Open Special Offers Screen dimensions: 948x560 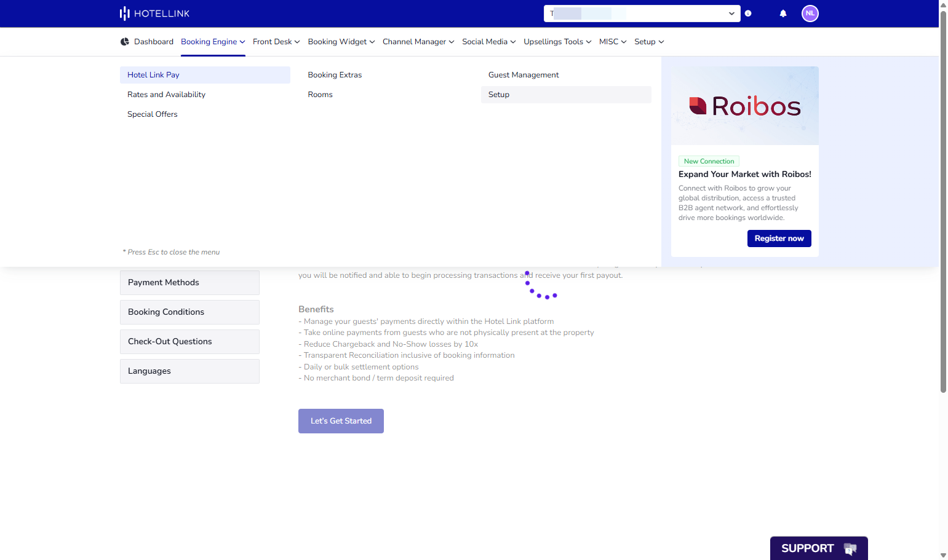[205, 114]
